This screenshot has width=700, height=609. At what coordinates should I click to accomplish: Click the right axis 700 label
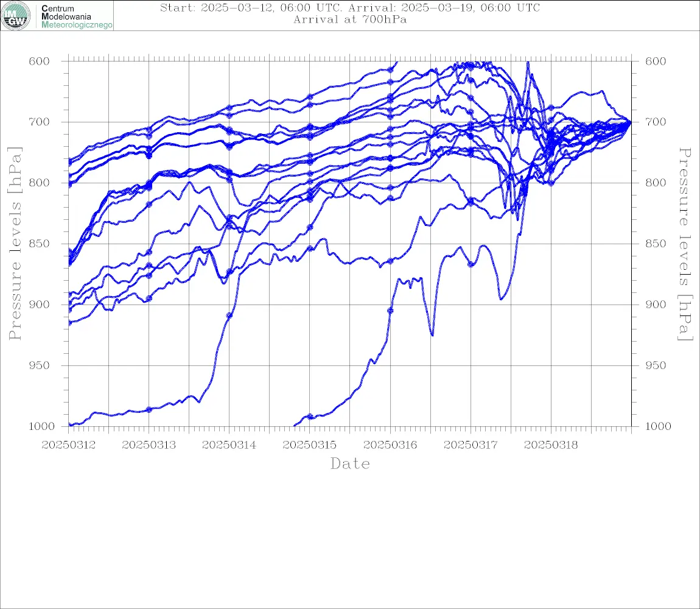click(656, 122)
